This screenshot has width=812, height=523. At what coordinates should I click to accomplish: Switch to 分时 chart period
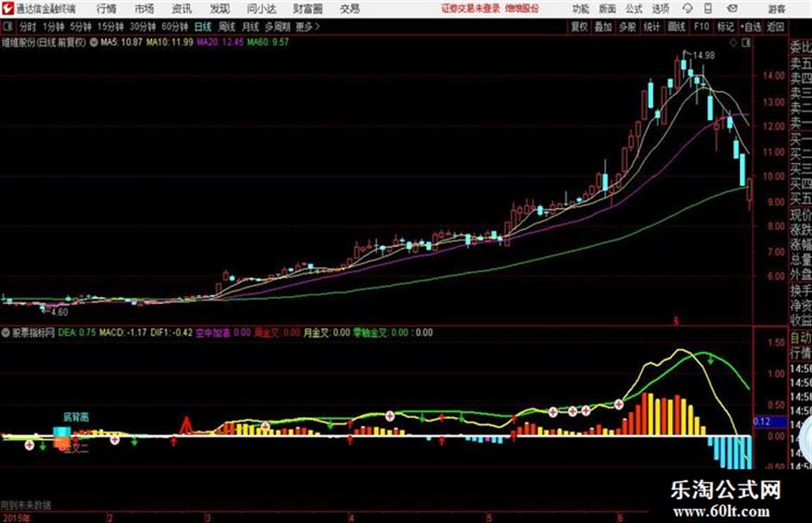point(28,27)
